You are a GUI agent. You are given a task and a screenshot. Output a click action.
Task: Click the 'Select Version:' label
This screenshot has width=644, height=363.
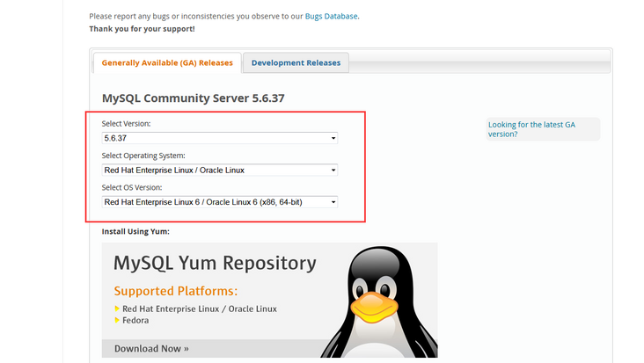(x=127, y=124)
